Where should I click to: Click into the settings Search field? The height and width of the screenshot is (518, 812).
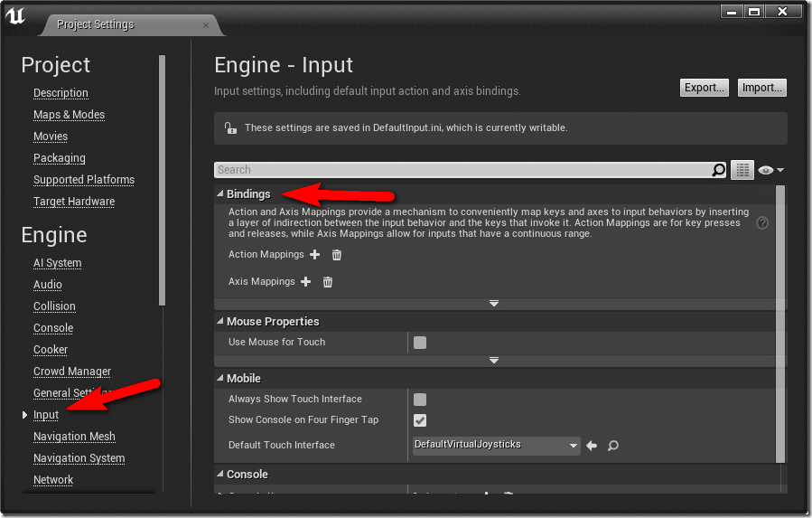pyautogui.click(x=463, y=170)
